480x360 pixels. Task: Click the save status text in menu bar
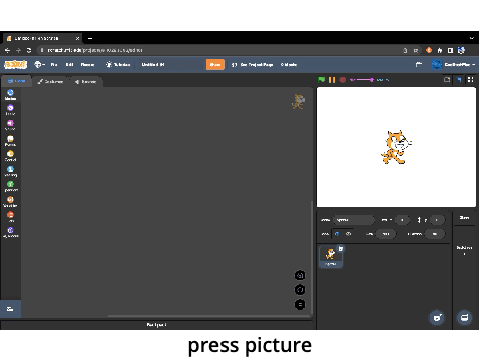[289, 65]
